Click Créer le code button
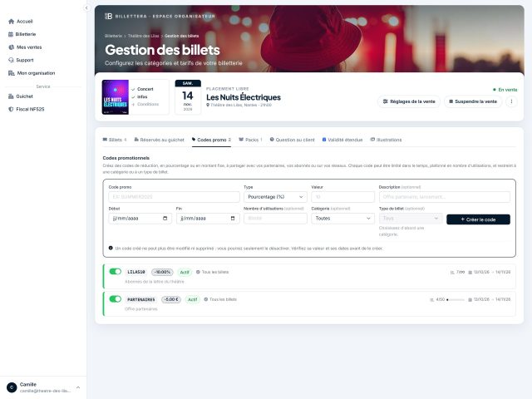Screen dimensions: 532x399 [478, 219]
